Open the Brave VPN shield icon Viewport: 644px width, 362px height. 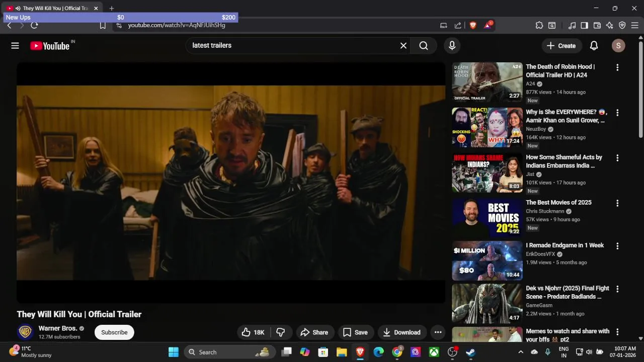[x=622, y=25]
